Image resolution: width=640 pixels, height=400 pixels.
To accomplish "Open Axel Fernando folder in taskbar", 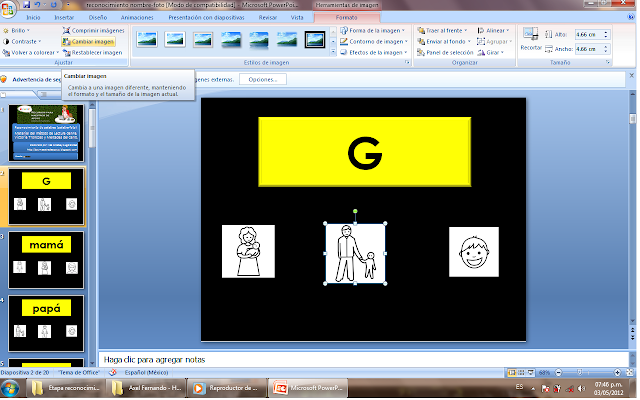I will (147, 388).
